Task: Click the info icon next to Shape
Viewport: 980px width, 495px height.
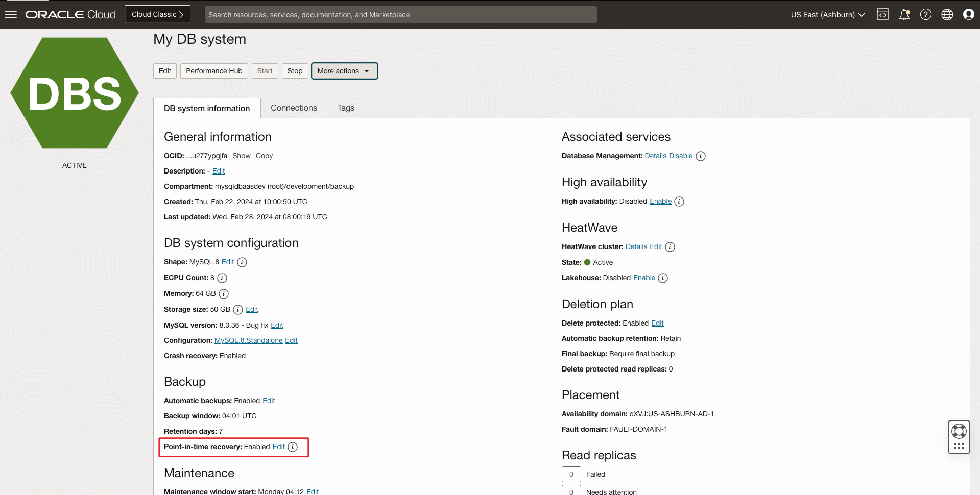Action: (242, 262)
